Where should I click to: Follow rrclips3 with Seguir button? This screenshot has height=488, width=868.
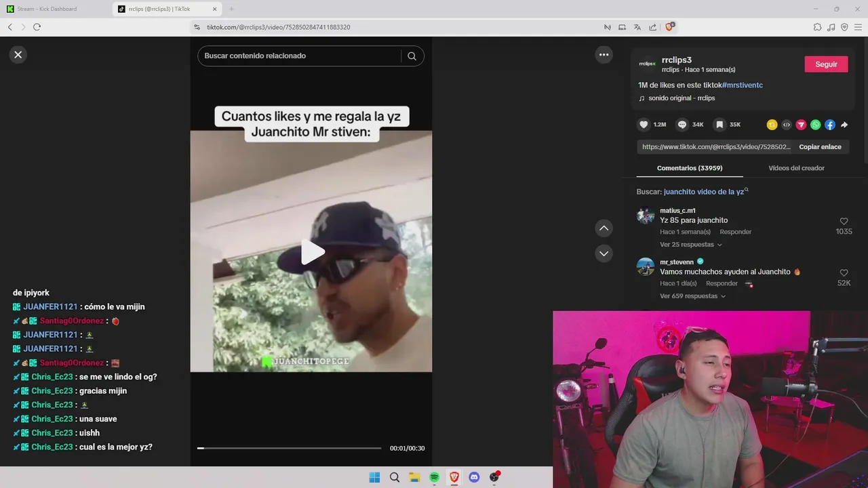pyautogui.click(x=826, y=64)
